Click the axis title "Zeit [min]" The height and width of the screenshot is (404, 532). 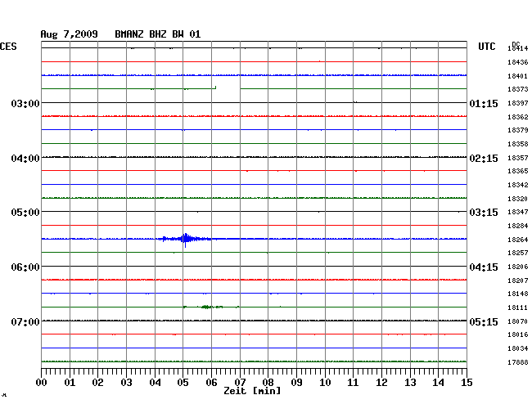click(x=252, y=391)
